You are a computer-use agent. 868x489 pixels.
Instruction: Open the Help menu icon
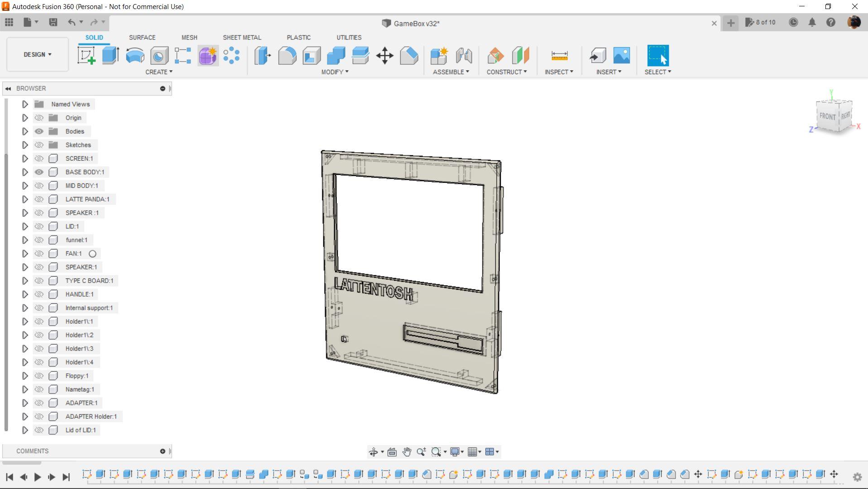click(x=831, y=22)
